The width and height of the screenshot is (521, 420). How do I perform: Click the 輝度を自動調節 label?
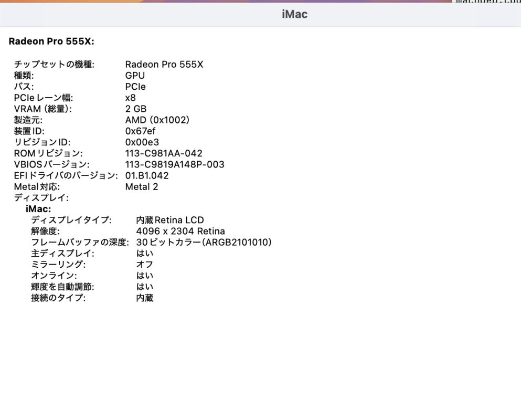point(62,287)
